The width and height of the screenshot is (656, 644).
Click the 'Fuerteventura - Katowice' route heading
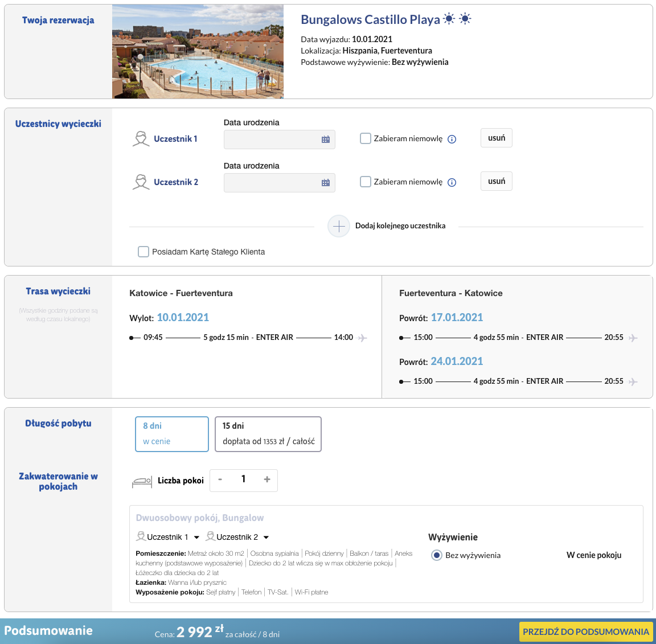[x=451, y=293]
